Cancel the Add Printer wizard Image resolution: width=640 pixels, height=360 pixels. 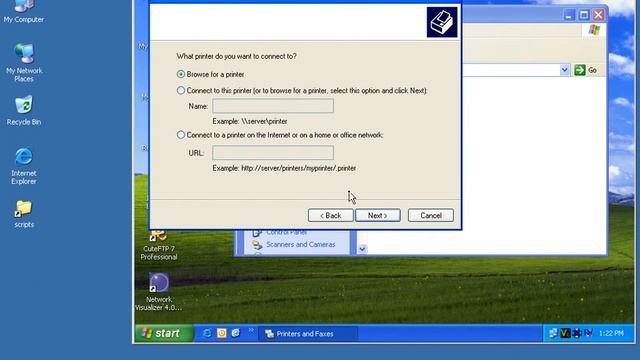[x=431, y=216]
